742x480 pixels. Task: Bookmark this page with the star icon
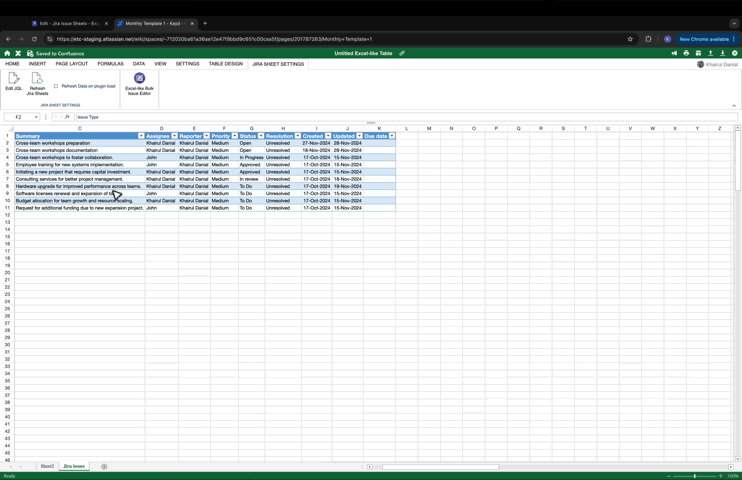coord(630,39)
